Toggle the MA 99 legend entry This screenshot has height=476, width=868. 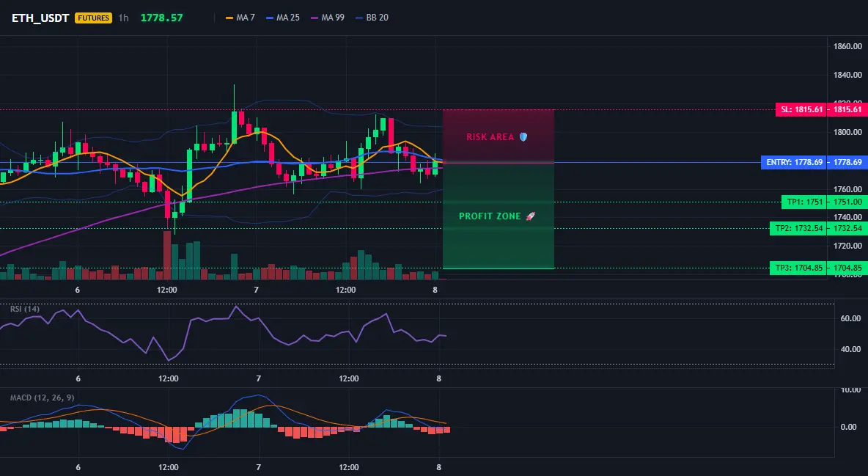(x=328, y=18)
